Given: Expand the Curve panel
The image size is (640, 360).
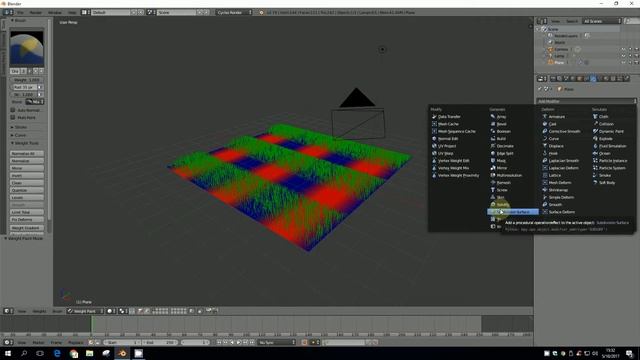Looking at the screenshot, I should tap(19, 135).
